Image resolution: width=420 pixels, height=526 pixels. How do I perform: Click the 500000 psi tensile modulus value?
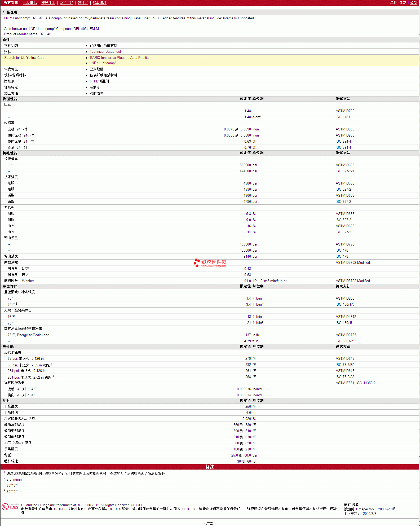click(x=248, y=165)
